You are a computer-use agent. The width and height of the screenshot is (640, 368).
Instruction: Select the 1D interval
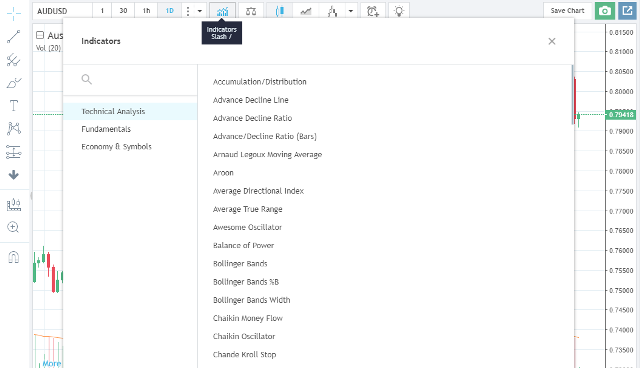tap(169, 11)
